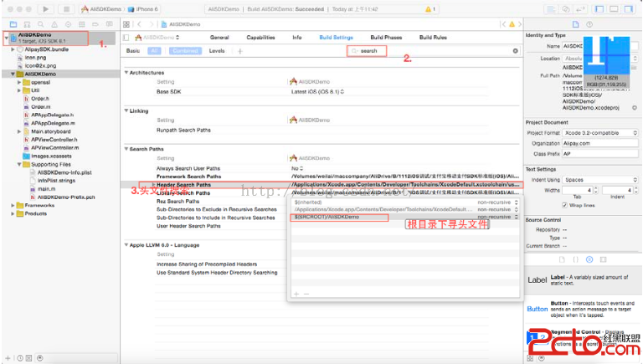Screen dimensions: 643x364
Task: Toggle the Wrap lines checkbox
Action: [563, 204]
